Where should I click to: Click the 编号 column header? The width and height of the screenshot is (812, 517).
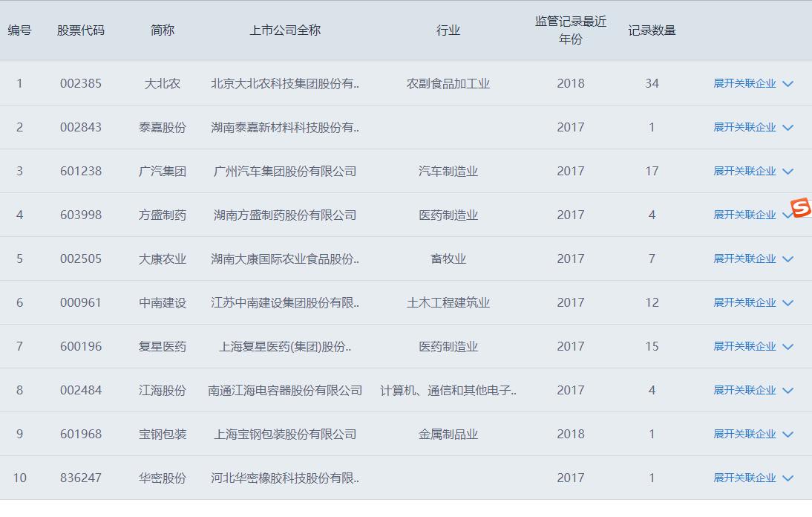click(x=20, y=30)
